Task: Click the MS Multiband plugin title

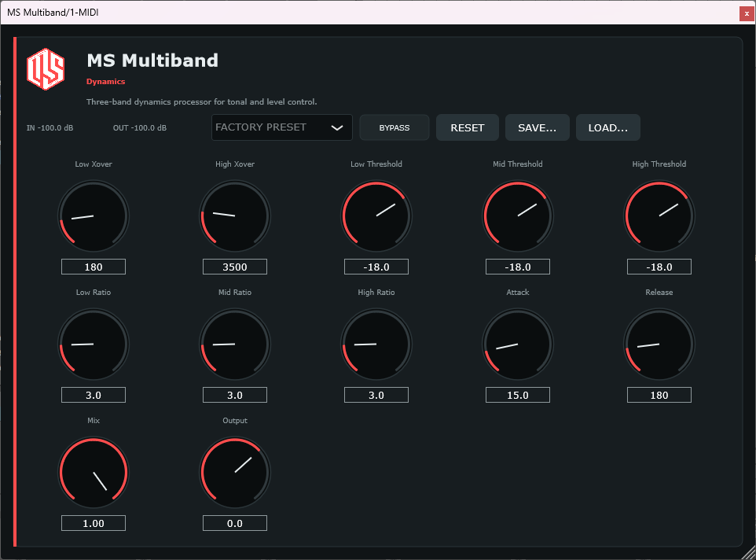Action: [152, 61]
